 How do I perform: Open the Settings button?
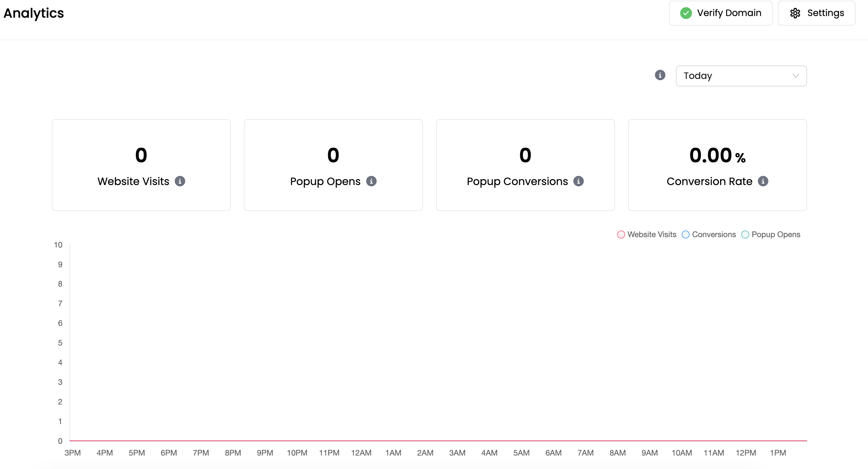817,13
